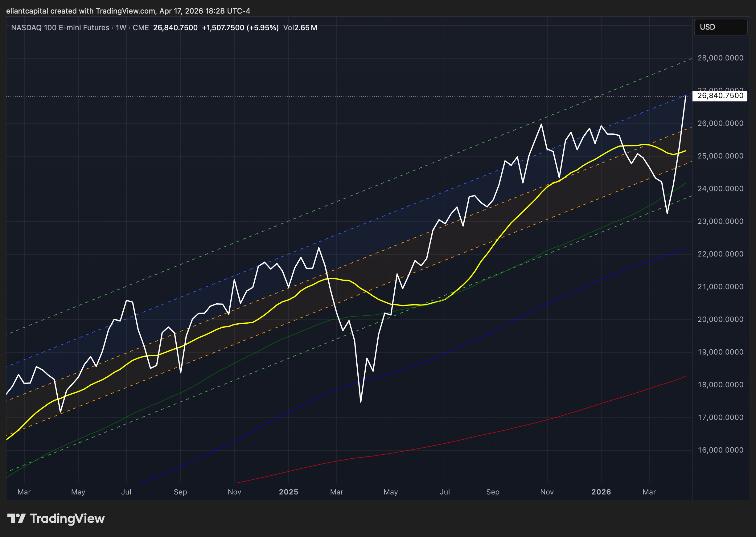
Task: Click right end of the dark blue average line
Action: [x=684, y=249]
